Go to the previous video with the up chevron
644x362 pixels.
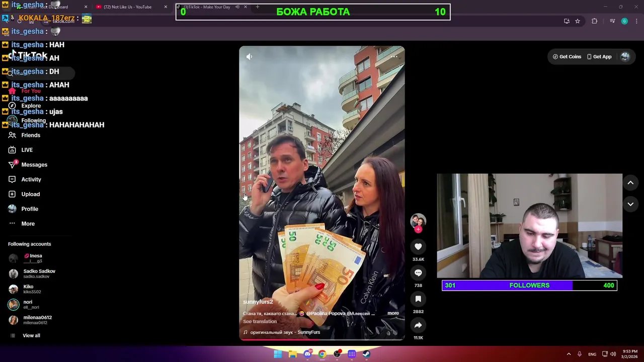point(630,183)
